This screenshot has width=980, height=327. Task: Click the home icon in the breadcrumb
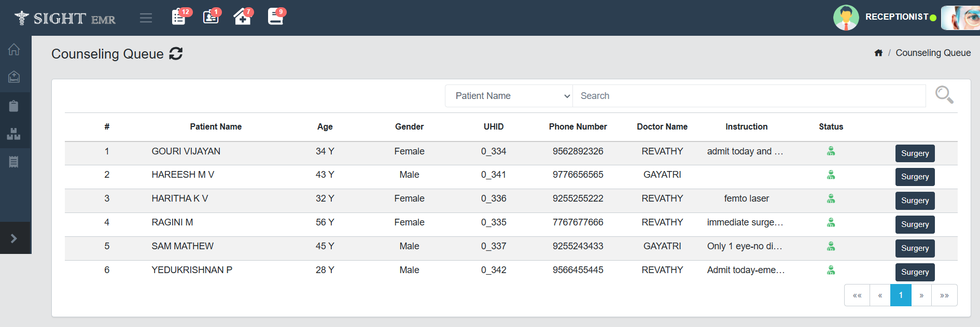point(878,53)
